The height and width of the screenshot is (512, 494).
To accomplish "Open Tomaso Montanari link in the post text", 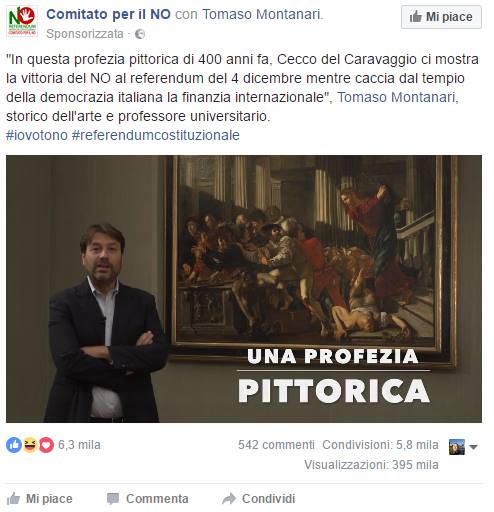I will pyautogui.click(x=398, y=97).
